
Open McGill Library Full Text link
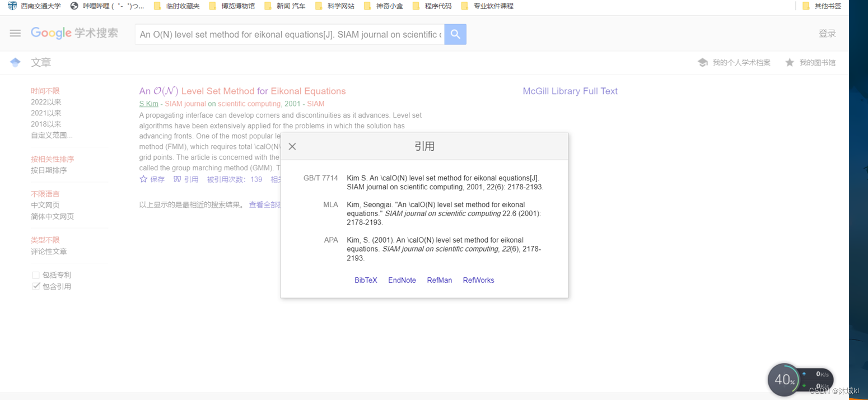[x=570, y=91]
